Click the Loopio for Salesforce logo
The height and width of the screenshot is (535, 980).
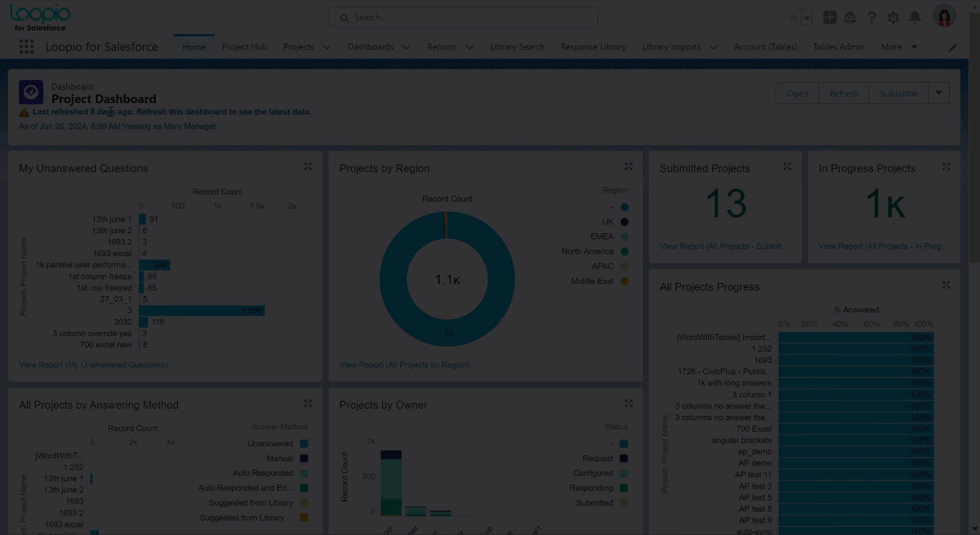click(x=40, y=18)
